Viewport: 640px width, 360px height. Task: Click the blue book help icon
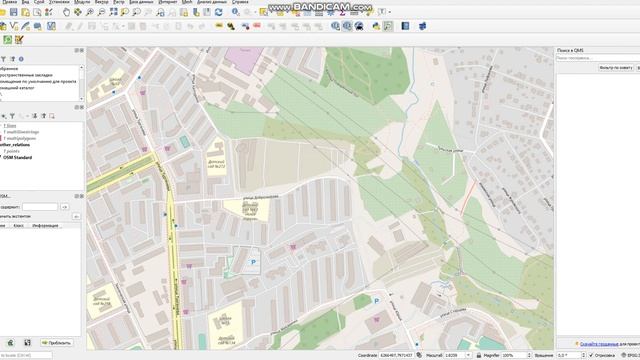coord(405,26)
